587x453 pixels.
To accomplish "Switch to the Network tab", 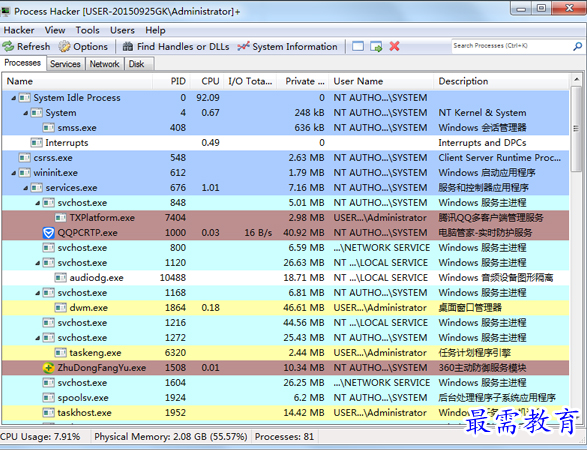I will 104,64.
